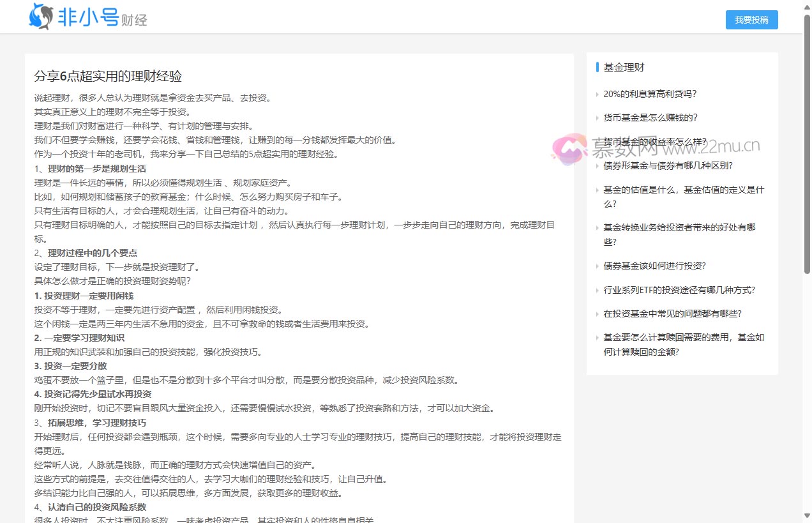Screen dimensions: 812x523
Task: Open the 20%的利息算高利贷吗 article
Action: coord(650,94)
